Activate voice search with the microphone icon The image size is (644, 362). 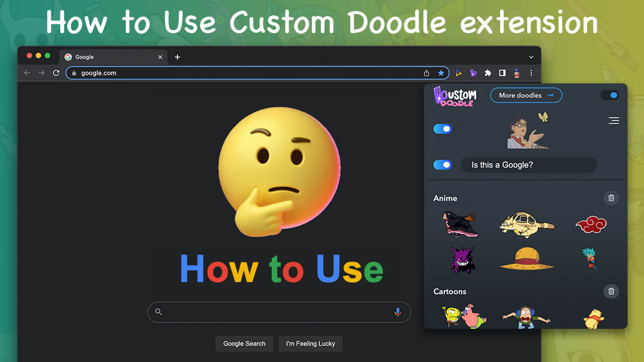(x=397, y=312)
